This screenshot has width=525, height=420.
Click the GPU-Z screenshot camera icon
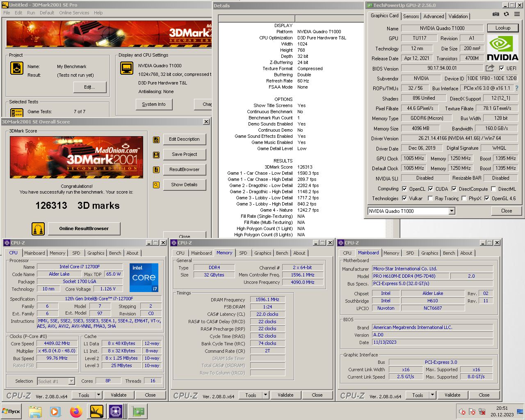click(496, 14)
